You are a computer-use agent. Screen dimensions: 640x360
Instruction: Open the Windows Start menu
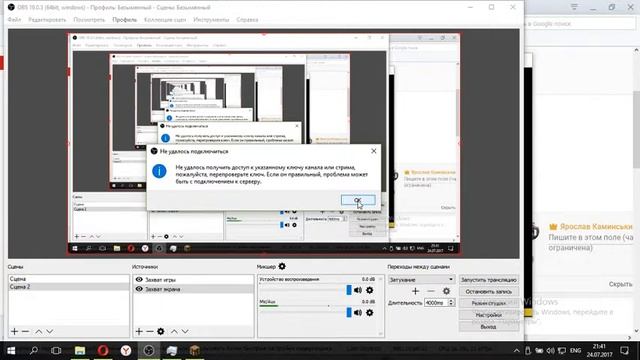11,351
